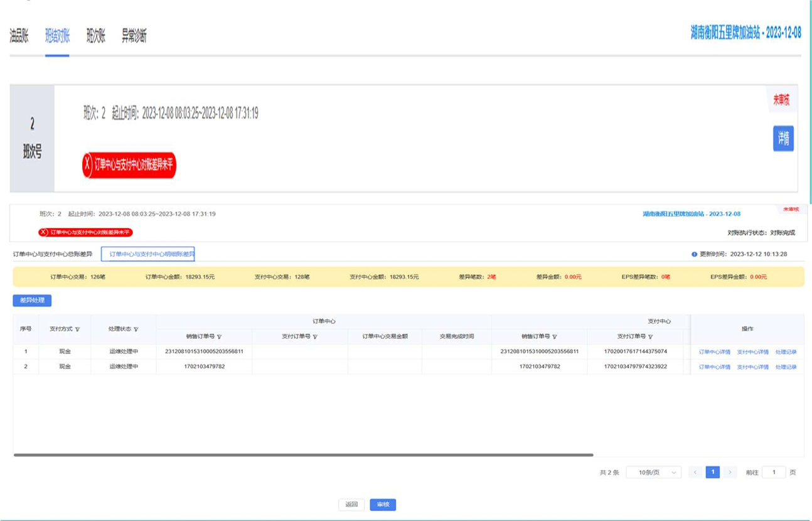
Task: Open 处理记录 link for row 1
Action: (x=786, y=352)
